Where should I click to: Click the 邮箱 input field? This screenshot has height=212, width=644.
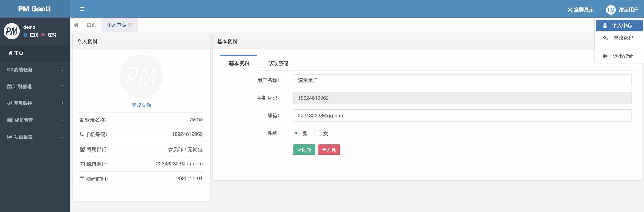(x=462, y=116)
